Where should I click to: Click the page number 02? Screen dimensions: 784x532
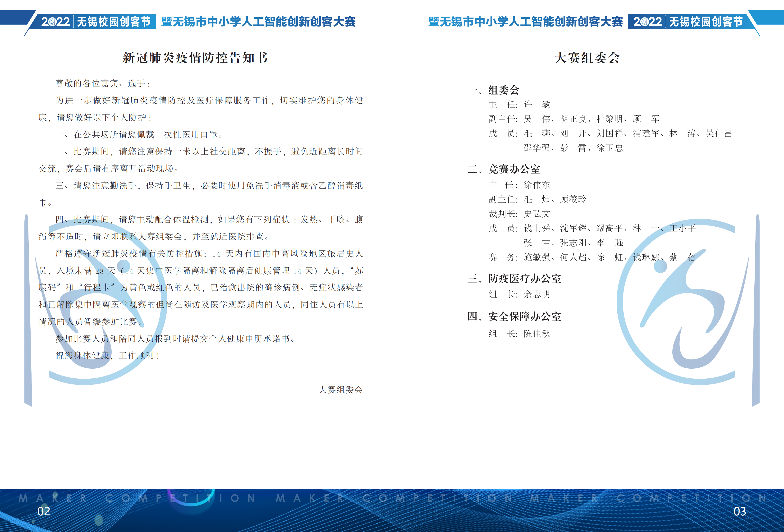click(44, 511)
